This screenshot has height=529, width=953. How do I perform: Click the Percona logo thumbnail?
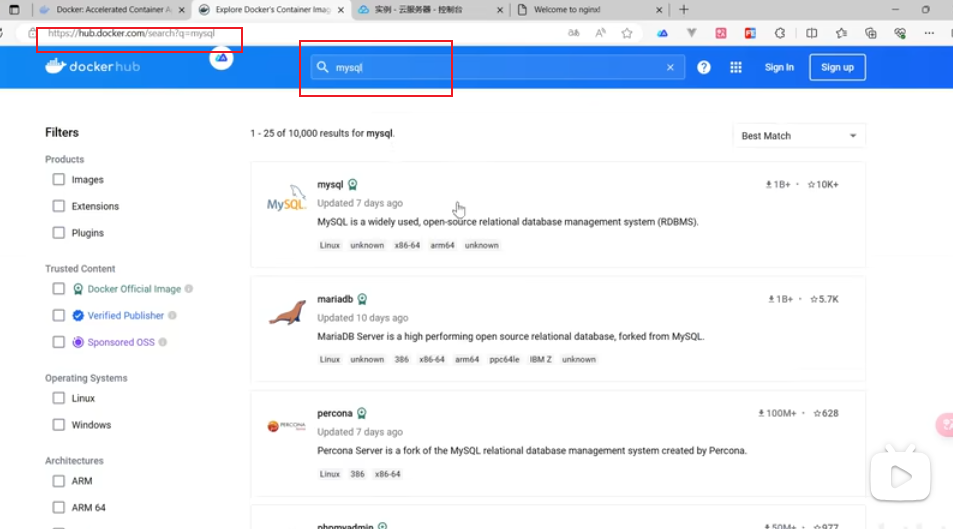286,426
